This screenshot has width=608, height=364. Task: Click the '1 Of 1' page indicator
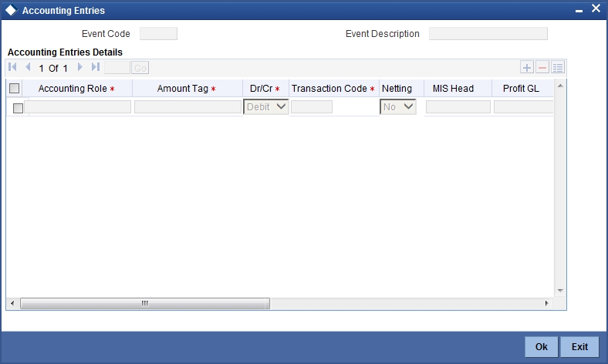pyautogui.click(x=53, y=68)
